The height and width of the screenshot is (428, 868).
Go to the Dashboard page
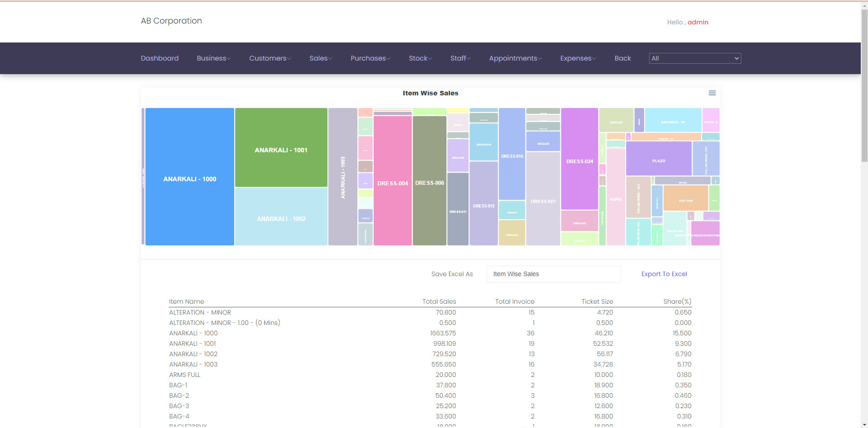coord(160,58)
